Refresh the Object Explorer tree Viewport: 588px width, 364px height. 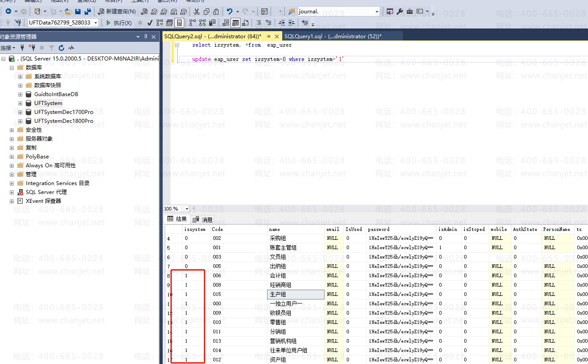click(x=61, y=48)
